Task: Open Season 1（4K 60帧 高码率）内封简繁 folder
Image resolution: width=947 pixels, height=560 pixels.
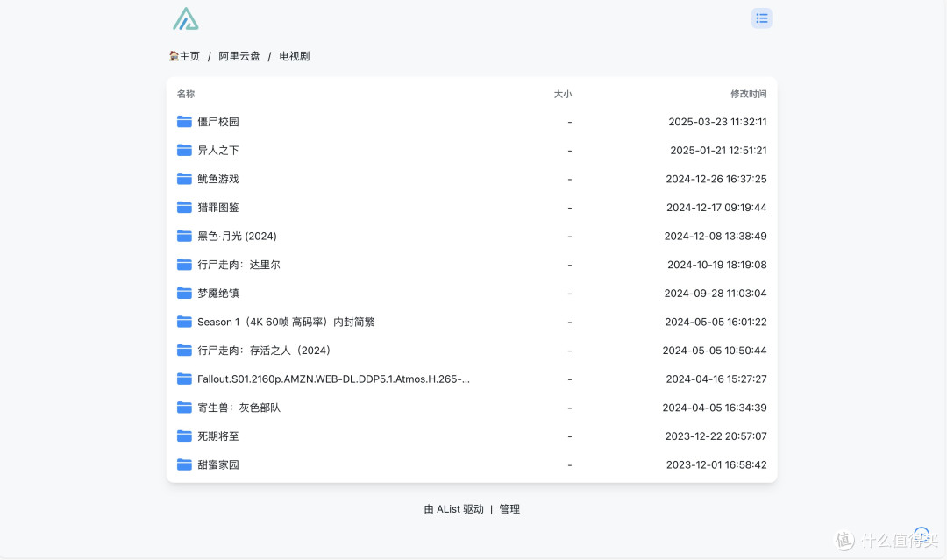Action: coord(286,322)
